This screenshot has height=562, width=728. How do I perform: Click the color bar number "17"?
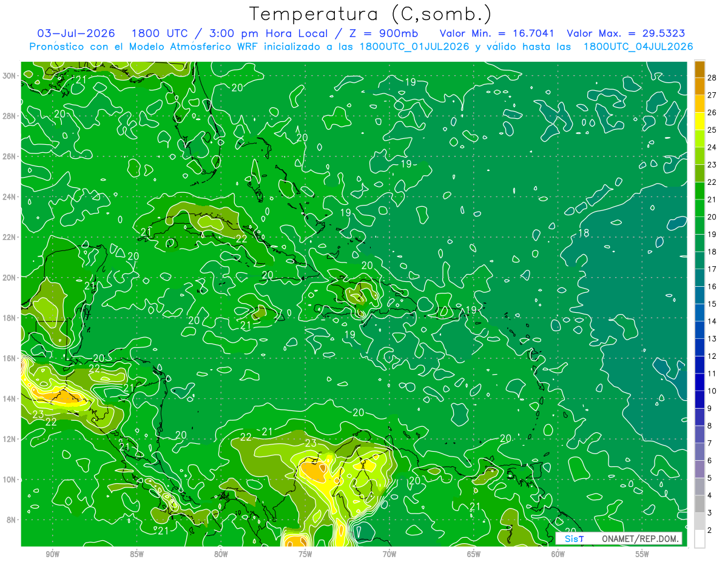712,269
